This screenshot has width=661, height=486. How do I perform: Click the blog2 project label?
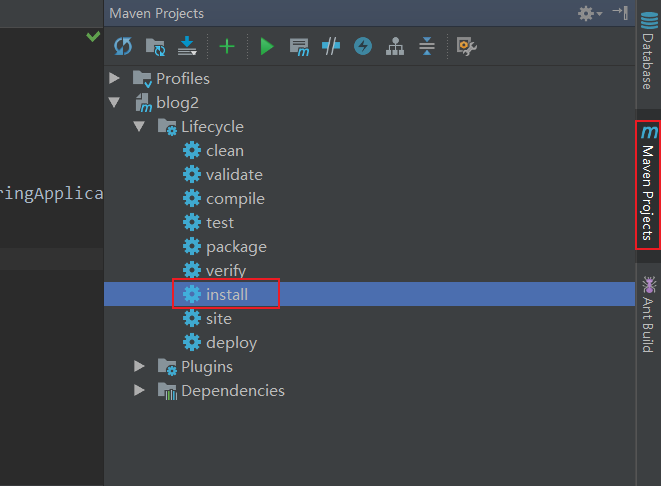[177, 103]
